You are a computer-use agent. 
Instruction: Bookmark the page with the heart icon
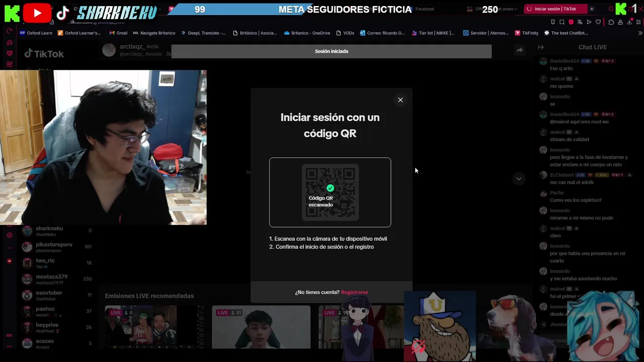tap(598, 22)
